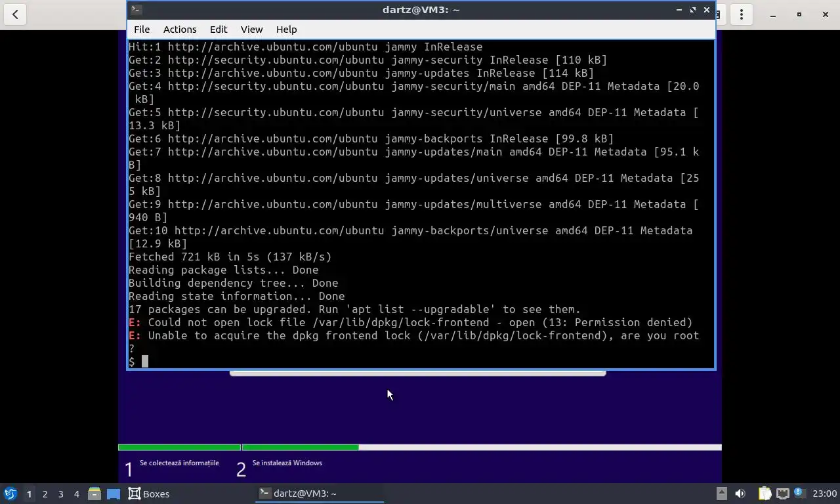Screen dimensions: 840x504
Task: Open the file manager from the panel
Action: [94, 493]
